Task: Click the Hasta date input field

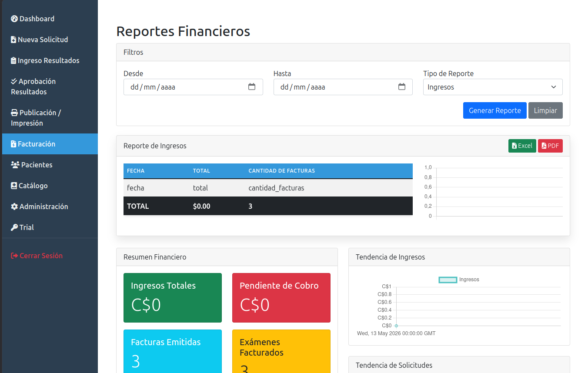Action: 343,87
